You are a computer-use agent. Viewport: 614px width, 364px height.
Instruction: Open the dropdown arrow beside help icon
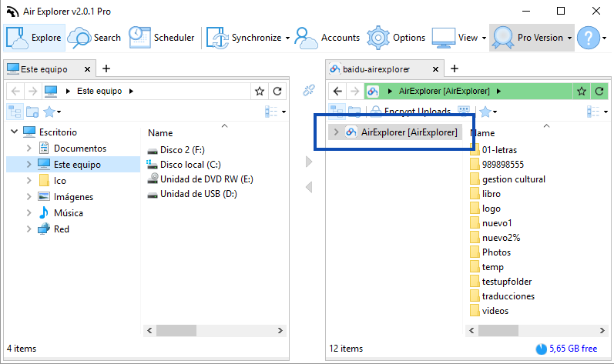click(604, 38)
